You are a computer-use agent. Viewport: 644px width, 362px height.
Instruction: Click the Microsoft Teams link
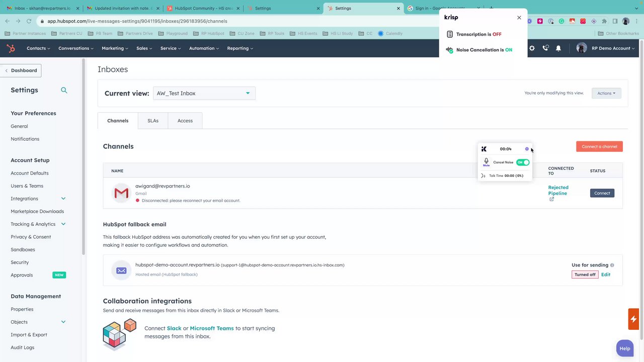[212, 328]
